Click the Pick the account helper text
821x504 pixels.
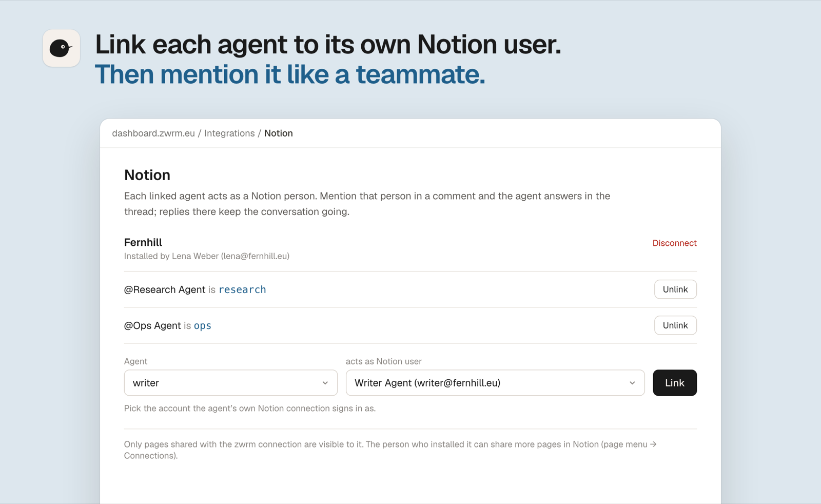[250, 409]
